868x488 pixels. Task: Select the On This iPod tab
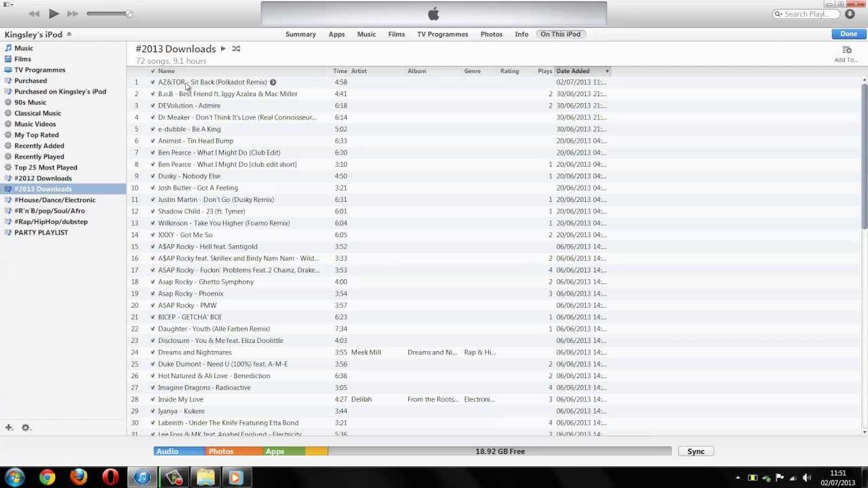tap(560, 34)
